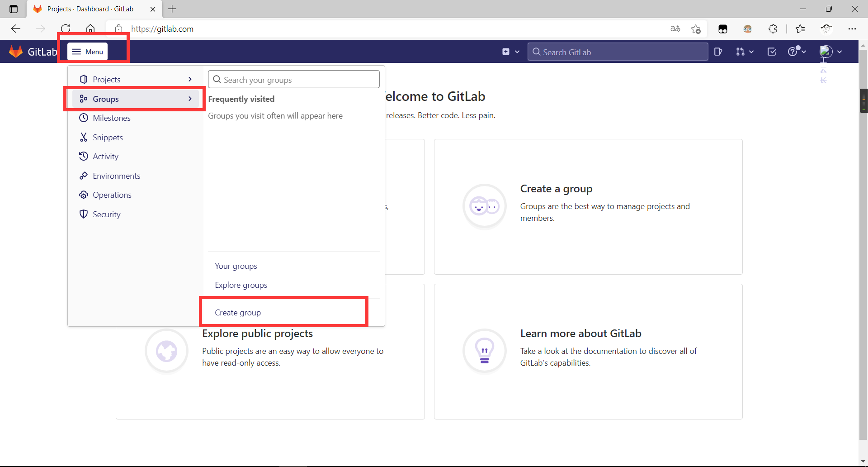Click the Security shield icon
The image size is (868, 467).
(x=84, y=214)
